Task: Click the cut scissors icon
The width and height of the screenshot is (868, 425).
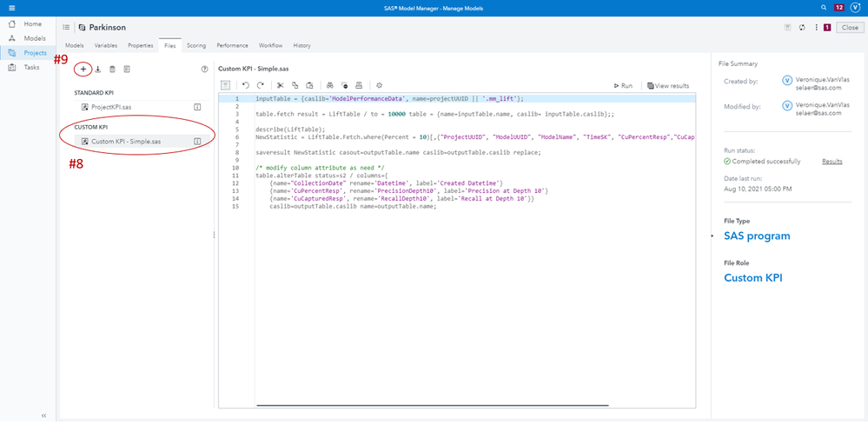Action: click(x=280, y=85)
